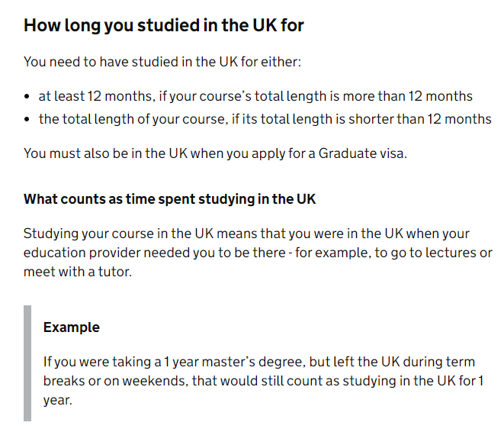Click the sentence 'You must also be in the UK'
Image resolution: width=504 pixels, height=432 pixels.
(215, 153)
